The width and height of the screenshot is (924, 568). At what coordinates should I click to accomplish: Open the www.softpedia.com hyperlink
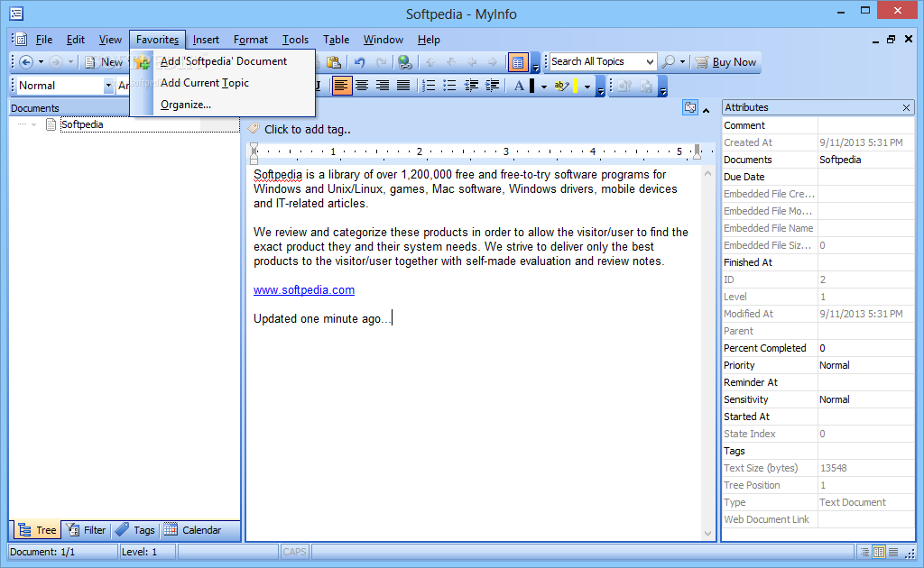(x=304, y=289)
